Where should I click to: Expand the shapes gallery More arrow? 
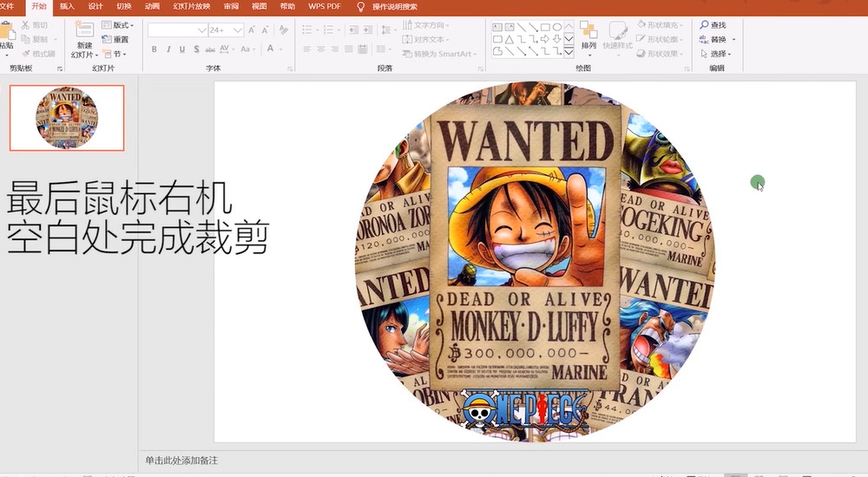[x=569, y=52]
